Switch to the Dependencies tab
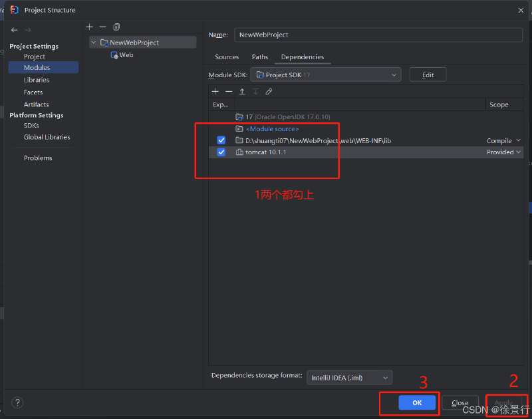Viewport: 532px width, 419px height. [x=303, y=57]
